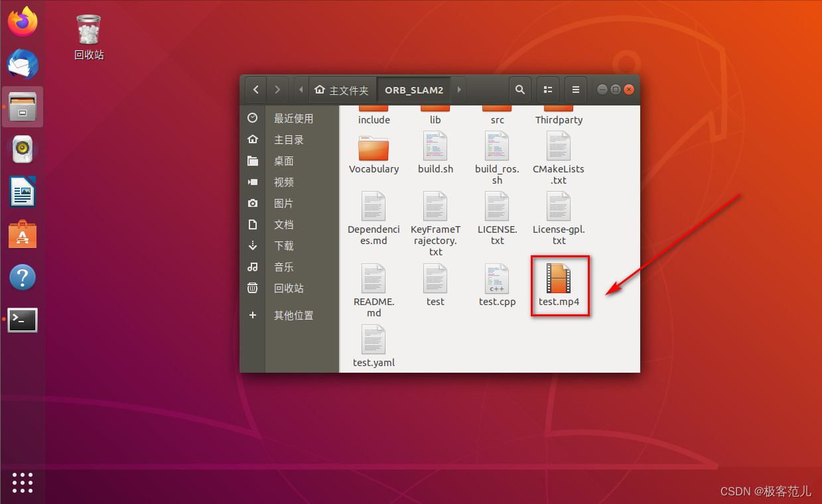The width and height of the screenshot is (822, 504).
Task: Select the Thirdparty folder
Action: [x=559, y=115]
